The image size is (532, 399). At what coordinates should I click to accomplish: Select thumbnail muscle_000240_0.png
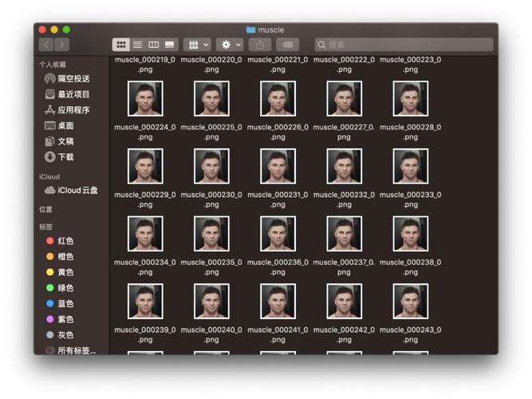coord(211,301)
